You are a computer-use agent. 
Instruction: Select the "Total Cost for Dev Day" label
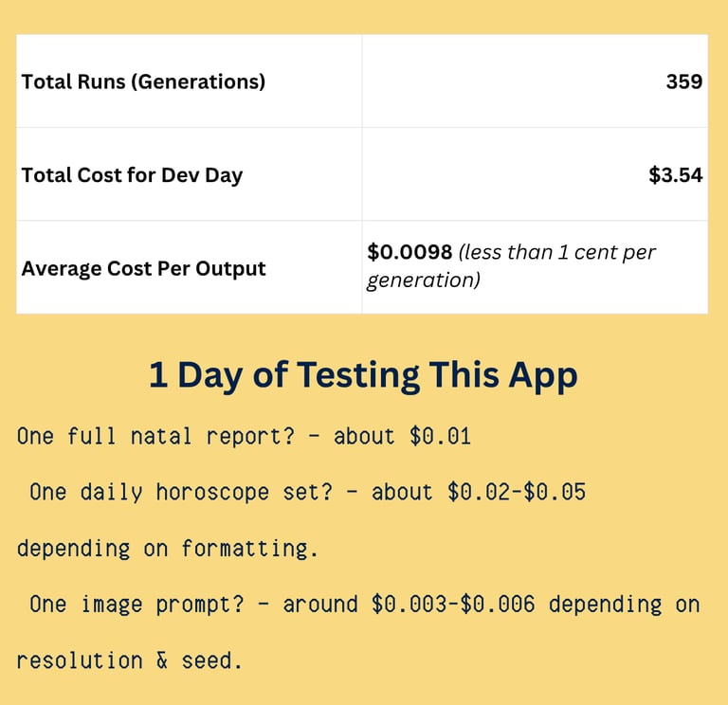[x=132, y=175]
